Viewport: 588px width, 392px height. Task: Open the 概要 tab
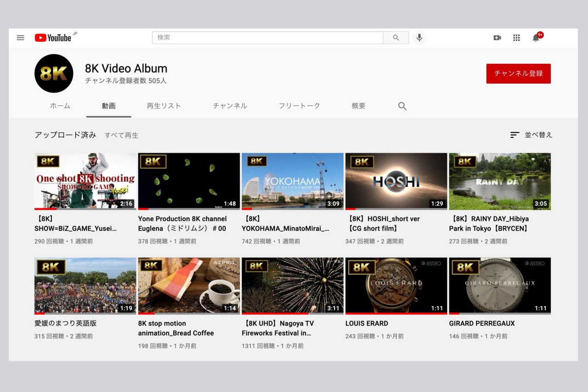click(359, 106)
